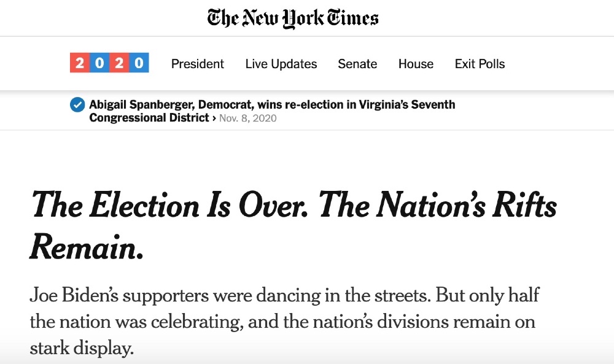
Task: Click the last blue 0 tile
Action: click(x=139, y=63)
